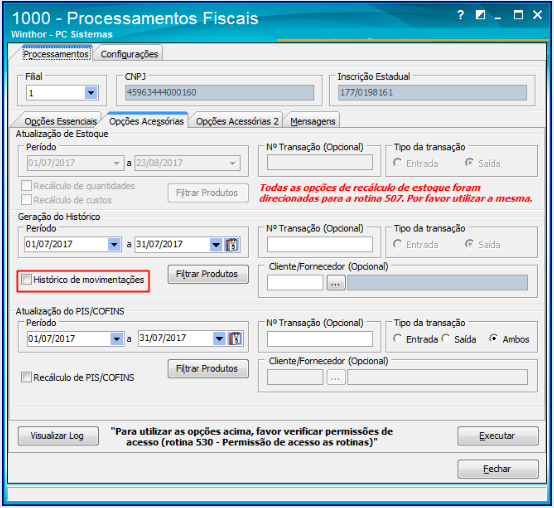The image size is (554, 508).
Task: Select Entrada in Geração do Histórico
Action: point(397,244)
